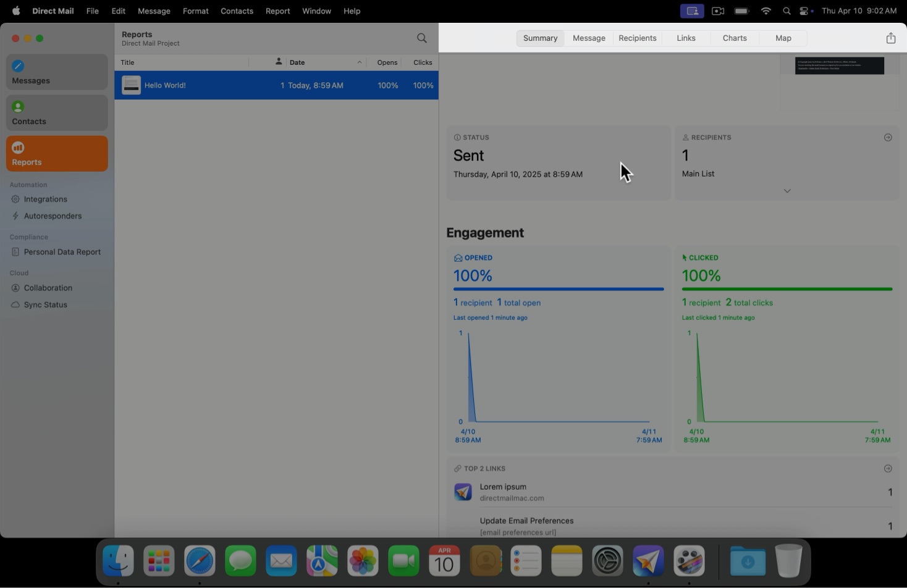Open the Report menu in menu bar
907x588 pixels.
pos(277,11)
